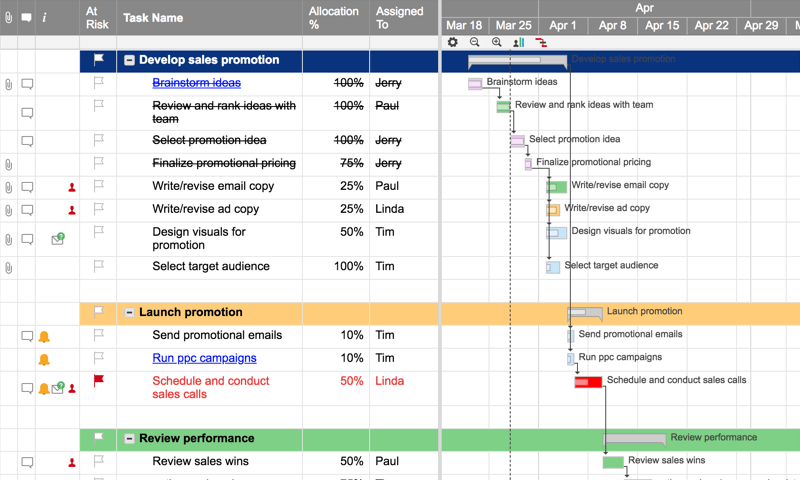
Task: Open comments for Select promotion idea row
Action: pyautogui.click(x=27, y=141)
